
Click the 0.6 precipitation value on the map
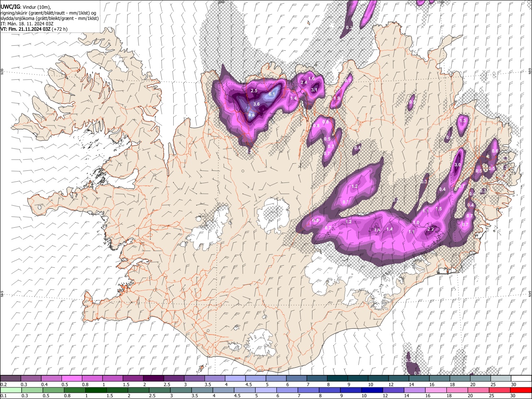[x=495, y=151]
